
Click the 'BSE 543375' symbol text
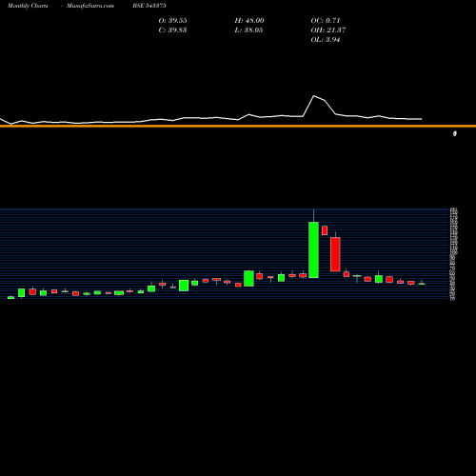pyautogui.click(x=149, y=6)
